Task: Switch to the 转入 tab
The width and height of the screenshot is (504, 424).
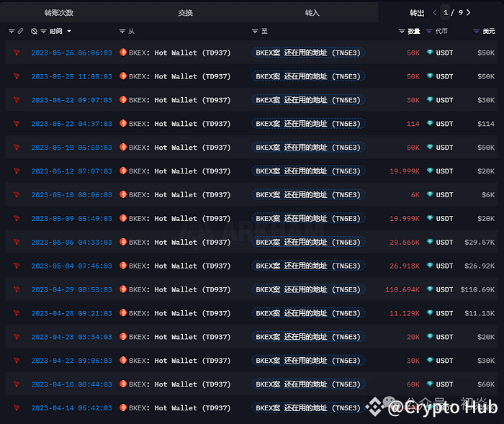Action: click(x=312, y=13)
